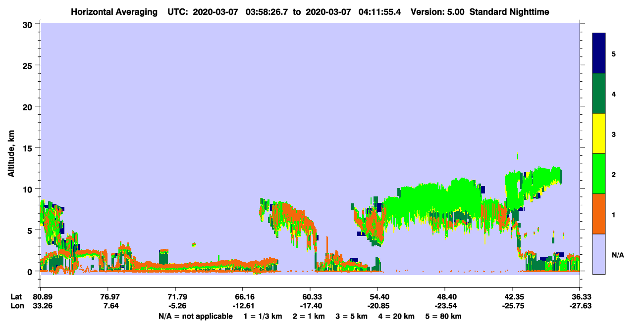Click the dark green color bar segment labeled 4

click(x=599, y=94)
